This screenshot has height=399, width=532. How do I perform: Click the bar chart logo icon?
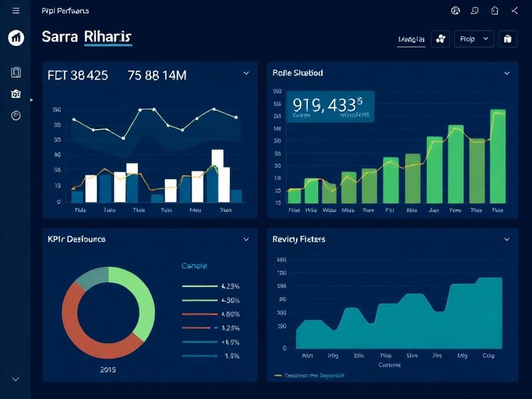pyautogui.click(x=16, y=38)
